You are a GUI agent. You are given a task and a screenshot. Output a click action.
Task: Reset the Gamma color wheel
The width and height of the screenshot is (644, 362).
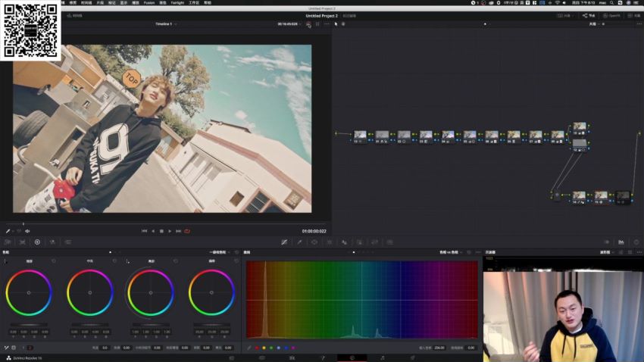(x=114, y=261)
